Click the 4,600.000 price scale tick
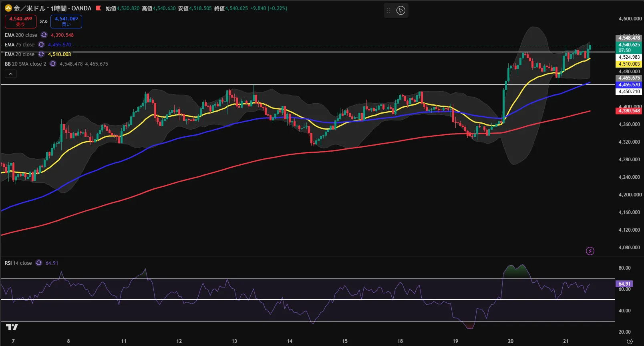 click(x=630, y=19)
